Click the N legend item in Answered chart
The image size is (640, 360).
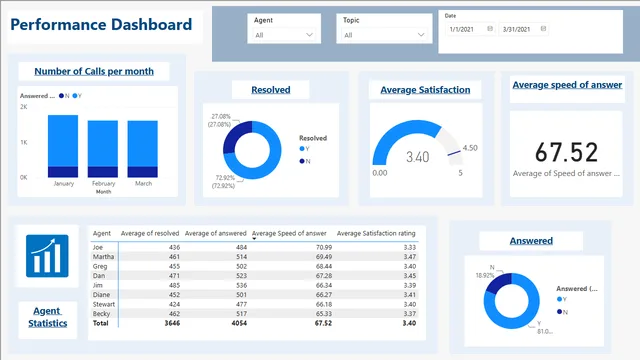coord(562,312)
